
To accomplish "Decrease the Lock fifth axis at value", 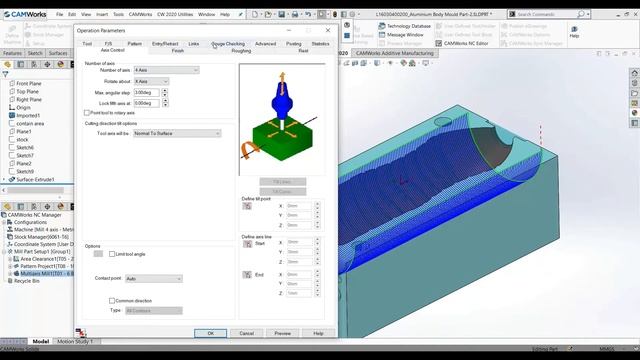I will [x=165, y=105].
